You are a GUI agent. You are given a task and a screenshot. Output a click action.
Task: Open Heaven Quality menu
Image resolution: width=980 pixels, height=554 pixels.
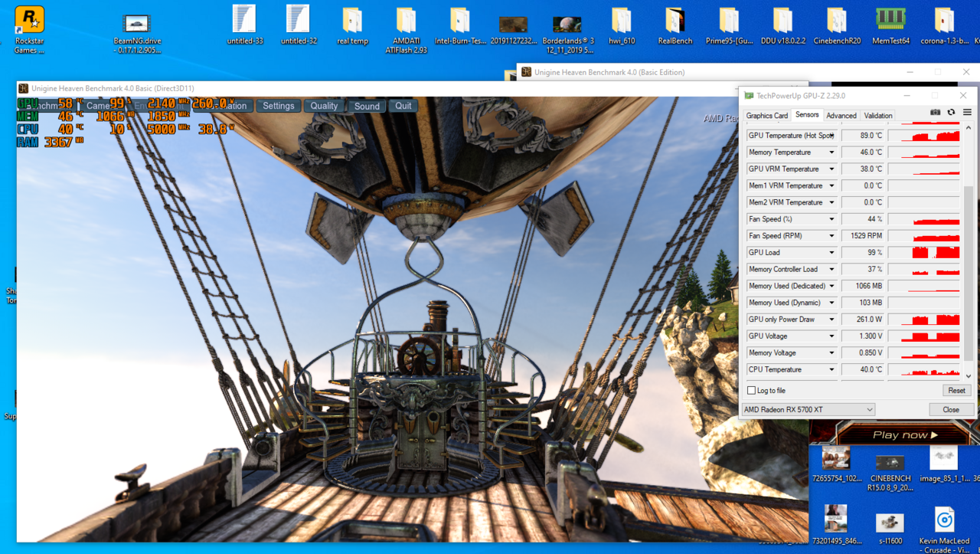coord(324,106)
